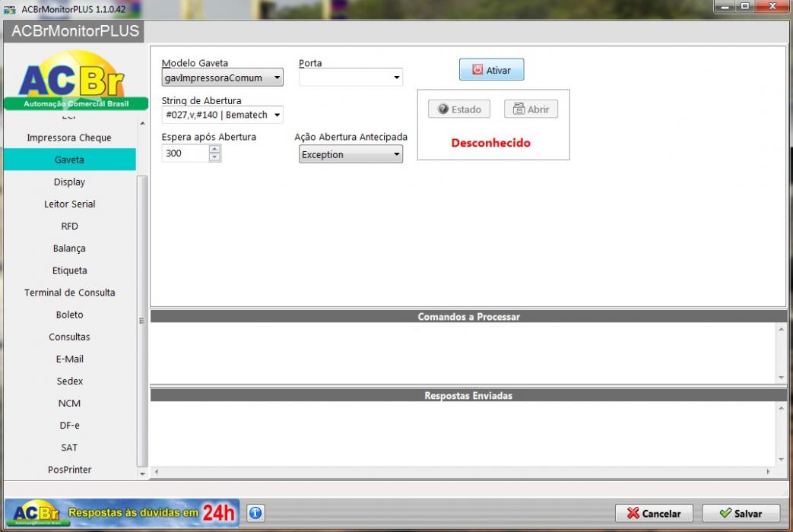Open the NCM section
This screenshot has width=793, height=532.
tap(69, 403)
